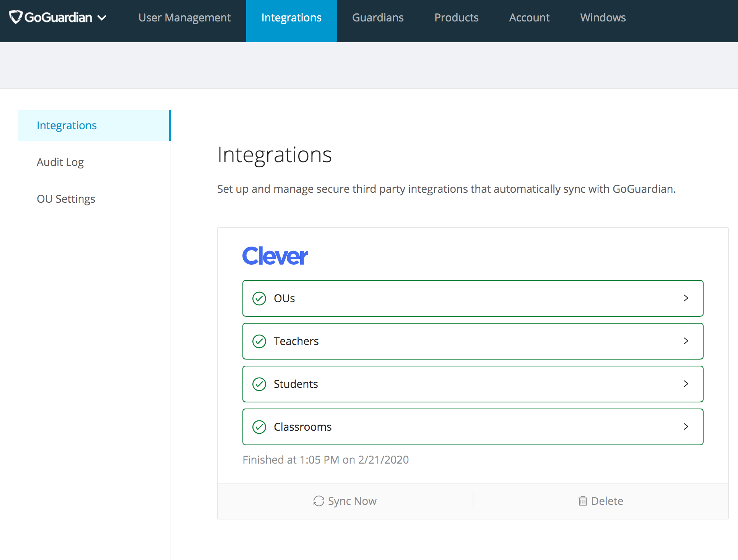
Task: Select Audit Log in the sidebar
Action: pos(60,162)
